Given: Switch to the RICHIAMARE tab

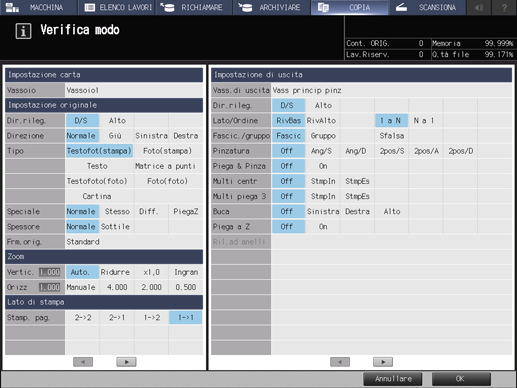Looking at the screenshot, I should (194, 7).
